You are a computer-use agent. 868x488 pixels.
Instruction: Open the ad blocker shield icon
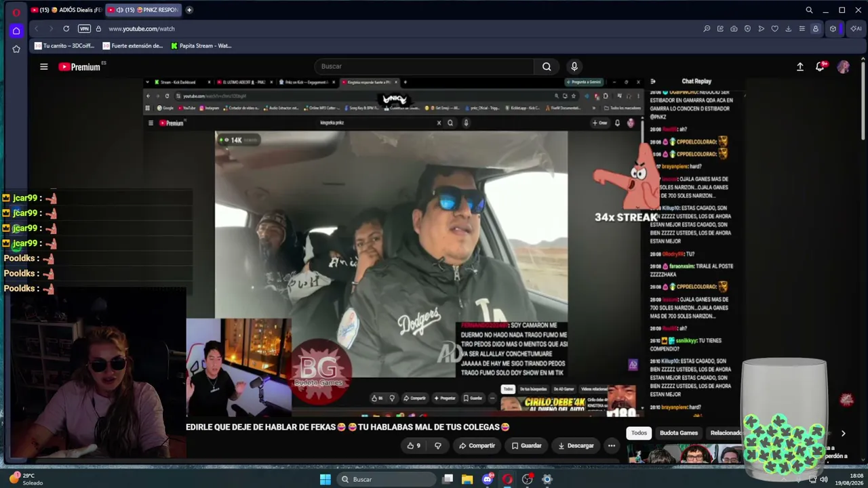(747, 28)
